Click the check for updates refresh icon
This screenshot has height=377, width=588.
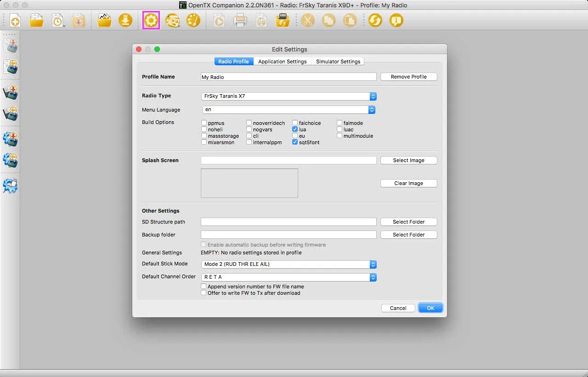pyautogui.click(x=375, y=21)
